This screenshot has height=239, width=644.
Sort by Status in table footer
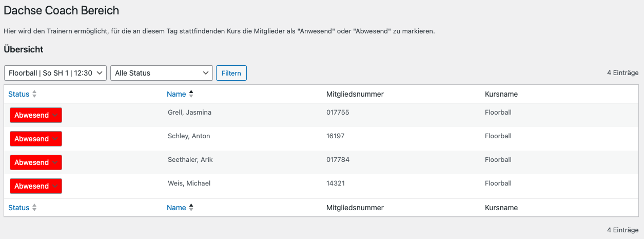coord(18,208)
